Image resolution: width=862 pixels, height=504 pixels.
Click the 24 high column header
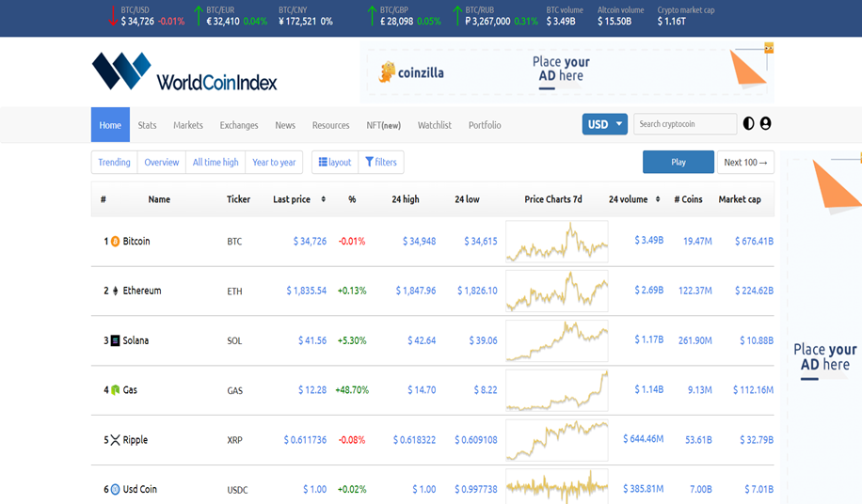(406, 199)
